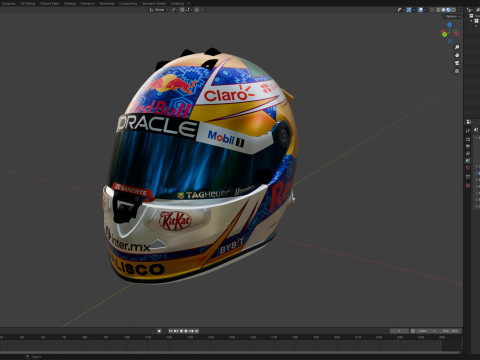Select the Scene Collection icon in the outliner
Image resolution: width=480 pixels, height=360 pixels.
click(471, 16)
